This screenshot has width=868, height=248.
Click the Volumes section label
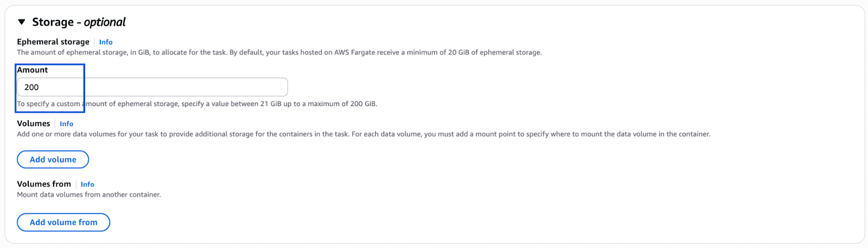(34, 123)
